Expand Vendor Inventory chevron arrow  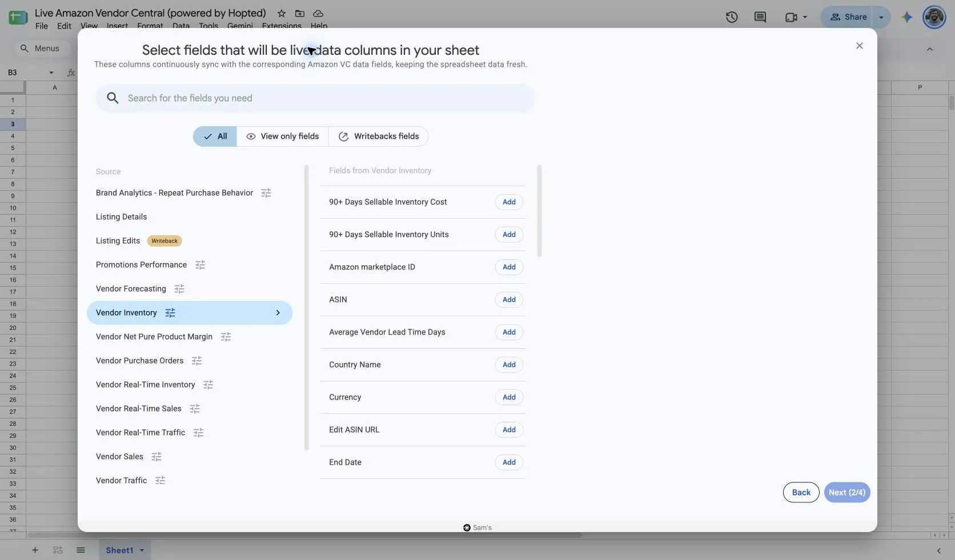(278, 313)
